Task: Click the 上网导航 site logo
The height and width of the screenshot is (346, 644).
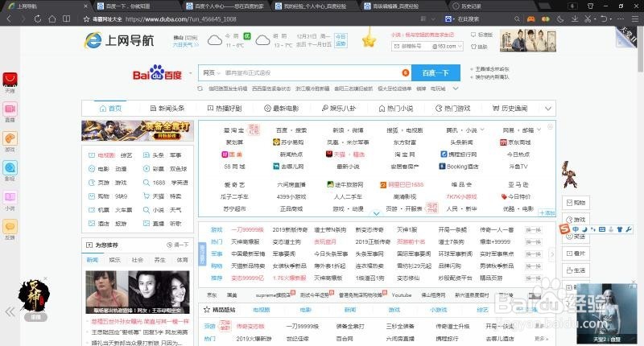Action: (x=119, y=40)
